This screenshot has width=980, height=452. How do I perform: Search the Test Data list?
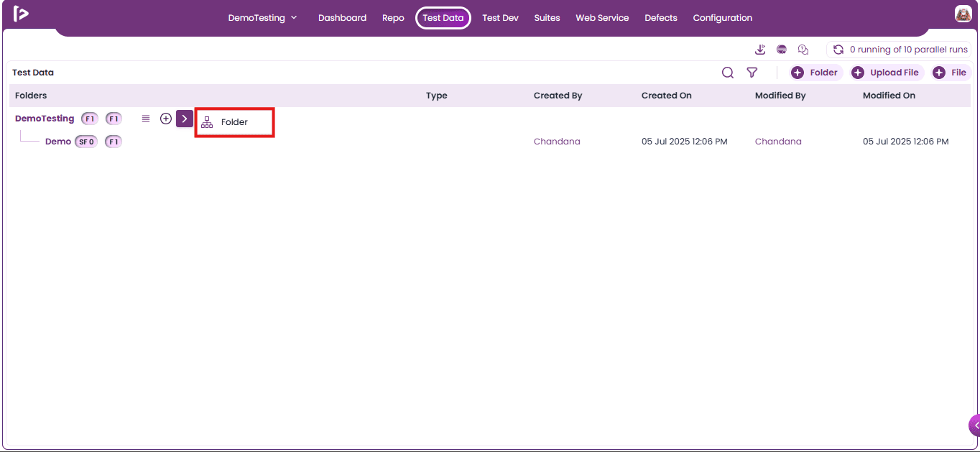point(728,73)
